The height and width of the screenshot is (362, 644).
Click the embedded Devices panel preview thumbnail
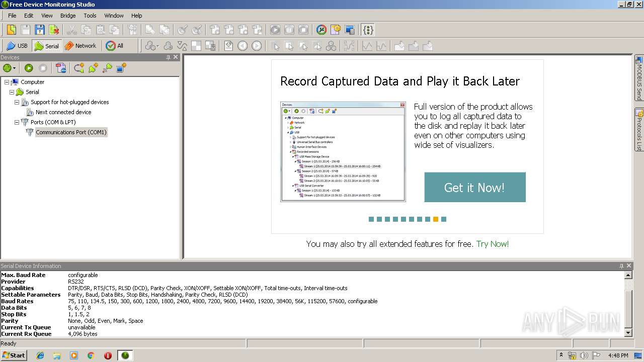point(343,152)
